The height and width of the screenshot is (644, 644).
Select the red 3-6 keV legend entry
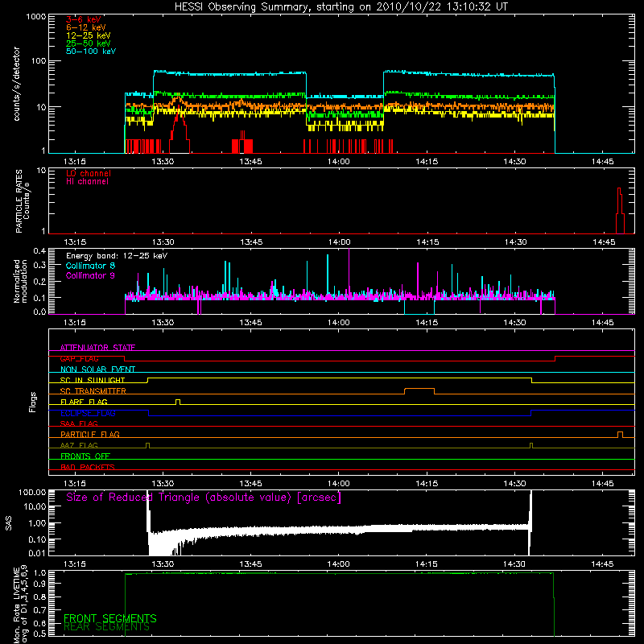pos(83,19)
